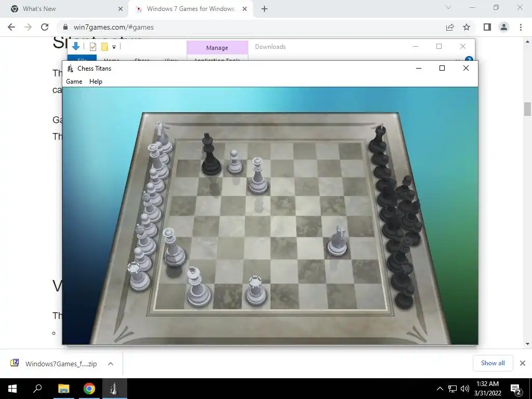Screen dimensions: 532x399
Task: Open the Windows Start menu
Action: 12,389
